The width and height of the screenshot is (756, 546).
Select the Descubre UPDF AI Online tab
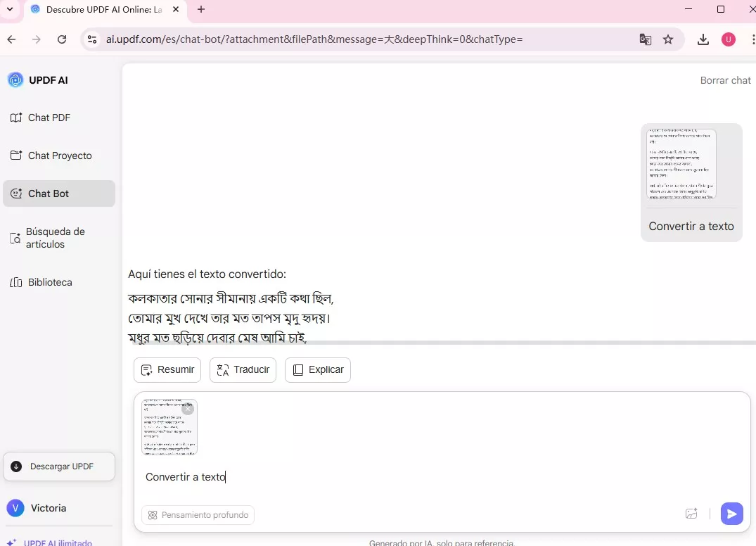point(104,10)
